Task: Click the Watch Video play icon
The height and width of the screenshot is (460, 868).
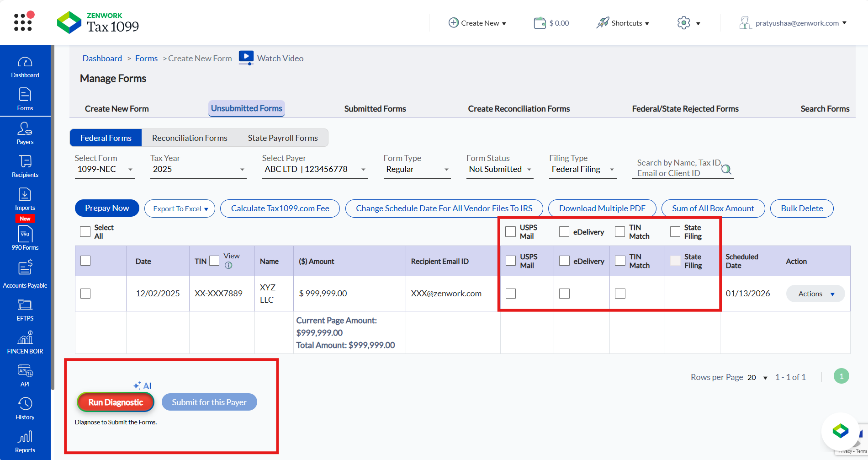Action: pyautogui.click(x=246, y=58)
